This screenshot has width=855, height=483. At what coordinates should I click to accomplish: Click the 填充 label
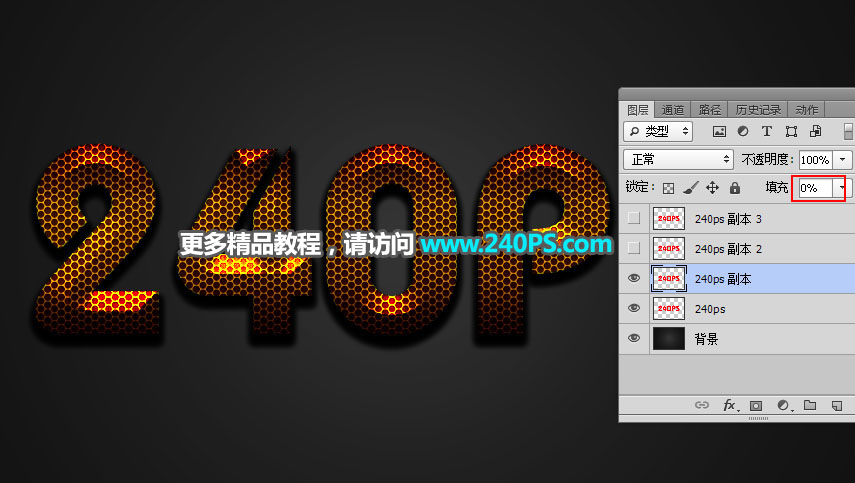776,188
